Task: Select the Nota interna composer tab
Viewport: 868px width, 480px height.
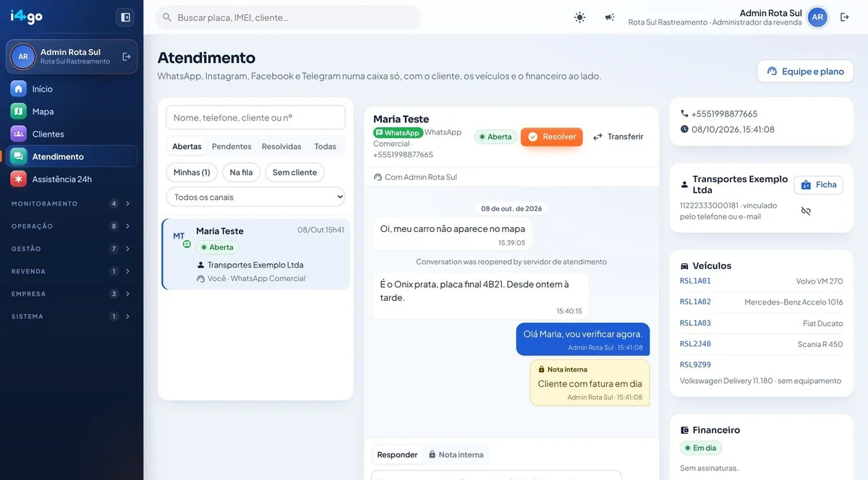Action: pyautogui.click(x=456, y=455)
